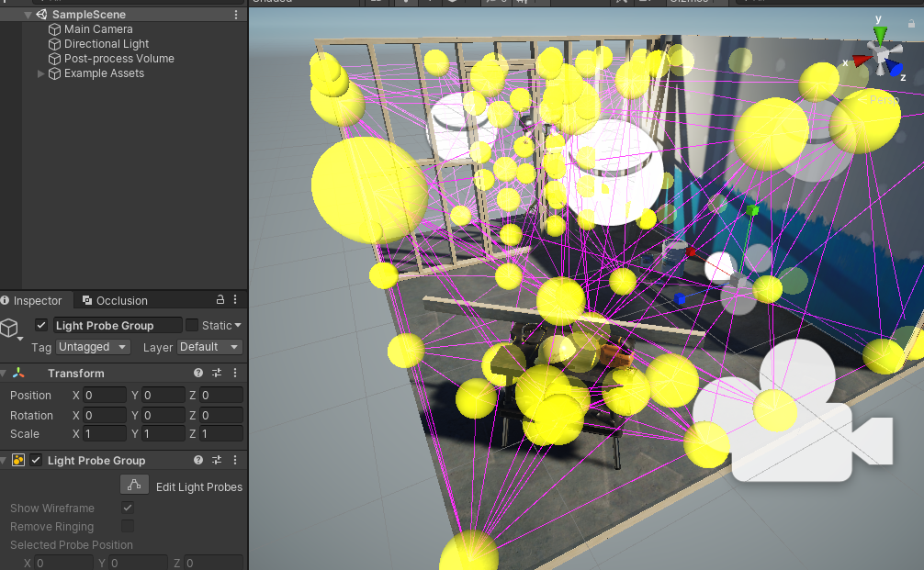Collapse the Light Probe Group component foldout

point(4,461)
